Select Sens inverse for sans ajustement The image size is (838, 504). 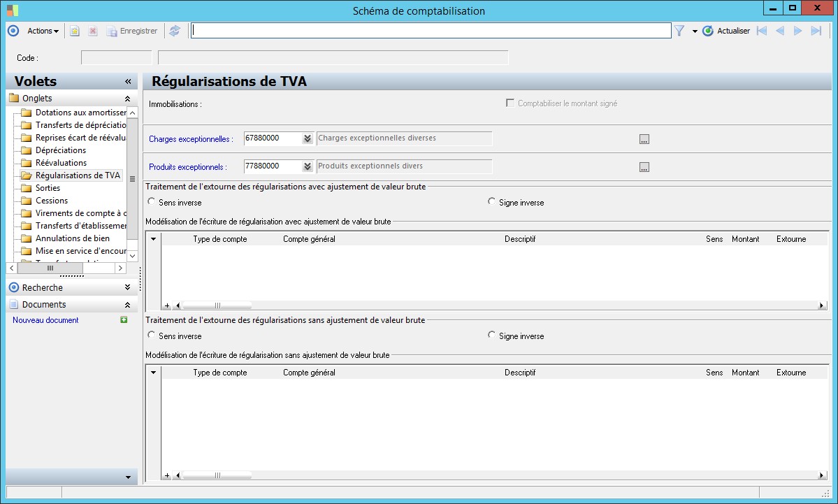tap(151, 335)
